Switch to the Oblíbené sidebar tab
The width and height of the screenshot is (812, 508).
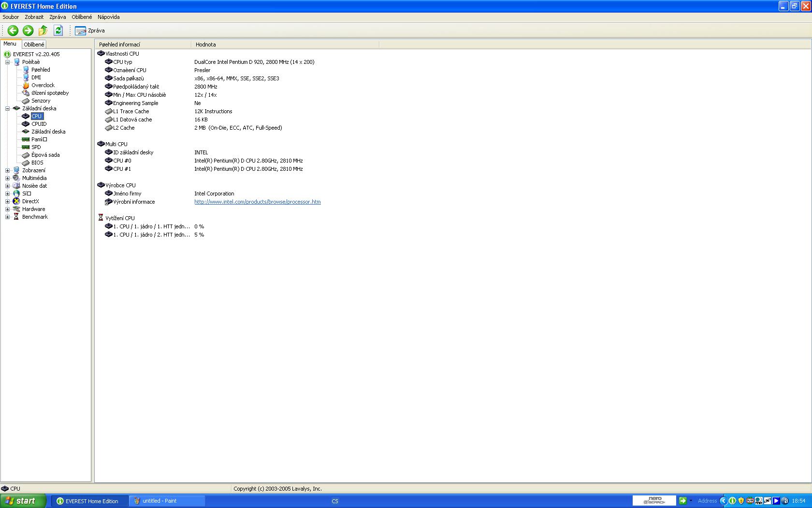[34, 45]
